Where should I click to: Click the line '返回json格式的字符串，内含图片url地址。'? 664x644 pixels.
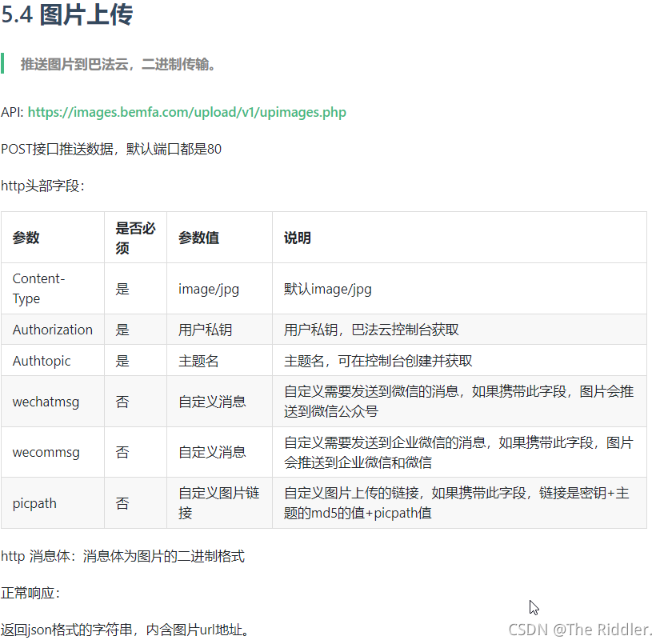pos(125,630)
